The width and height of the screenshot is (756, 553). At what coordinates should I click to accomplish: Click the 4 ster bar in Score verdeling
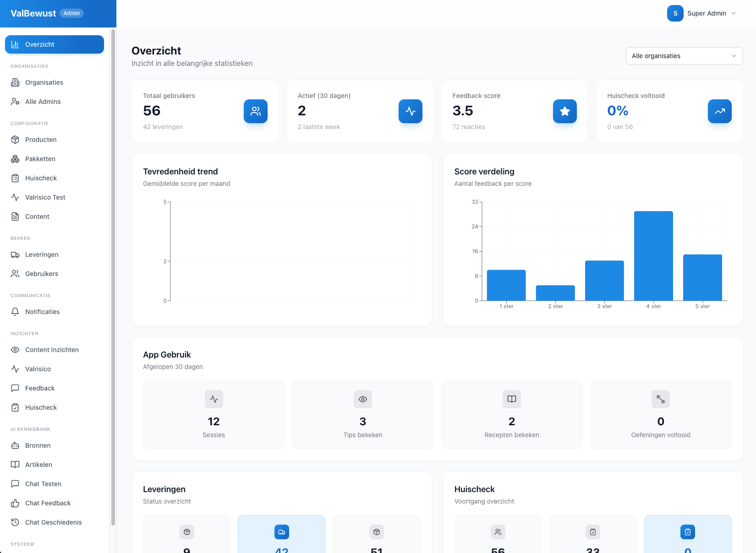tap(653, 255)
